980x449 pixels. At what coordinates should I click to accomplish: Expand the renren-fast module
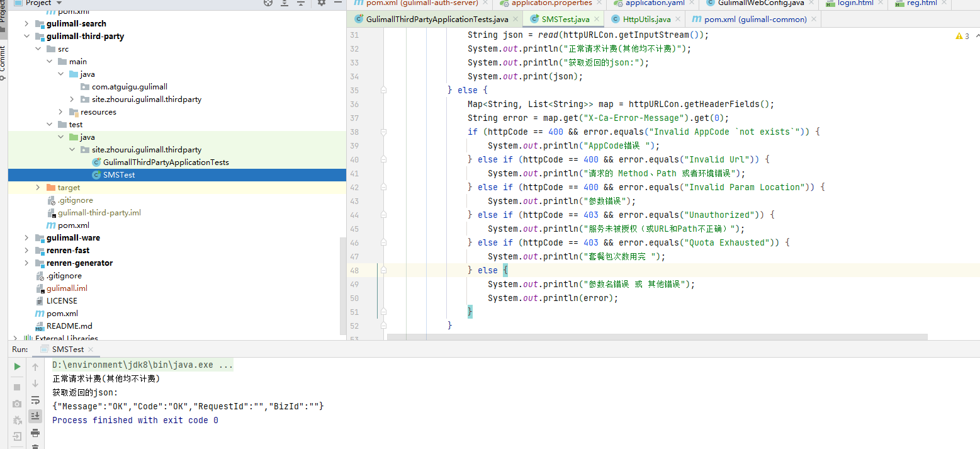coord(26,250)
